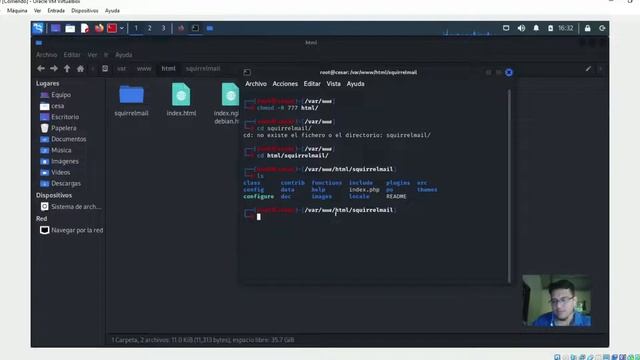This screenshot has width=640, height=360.
Task: Lock the screen with padlock icon
Action: [x=587, y=28]
